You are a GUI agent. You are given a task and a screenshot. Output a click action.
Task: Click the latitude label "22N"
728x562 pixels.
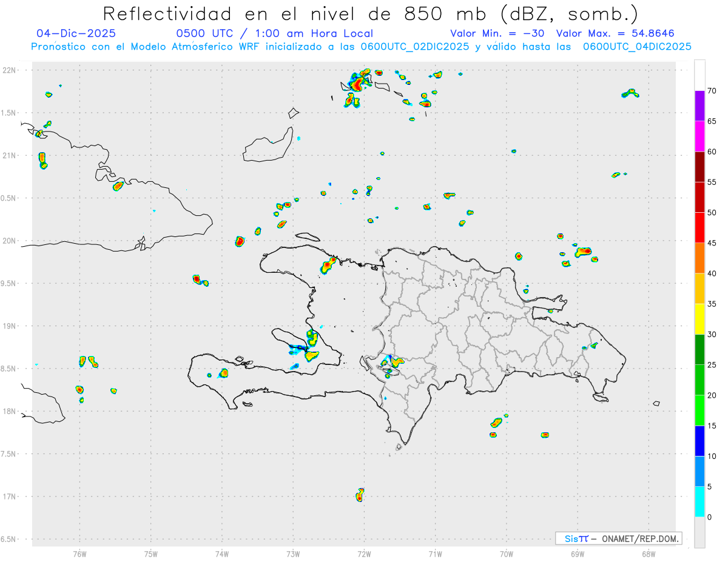click(x=10, y=70)
